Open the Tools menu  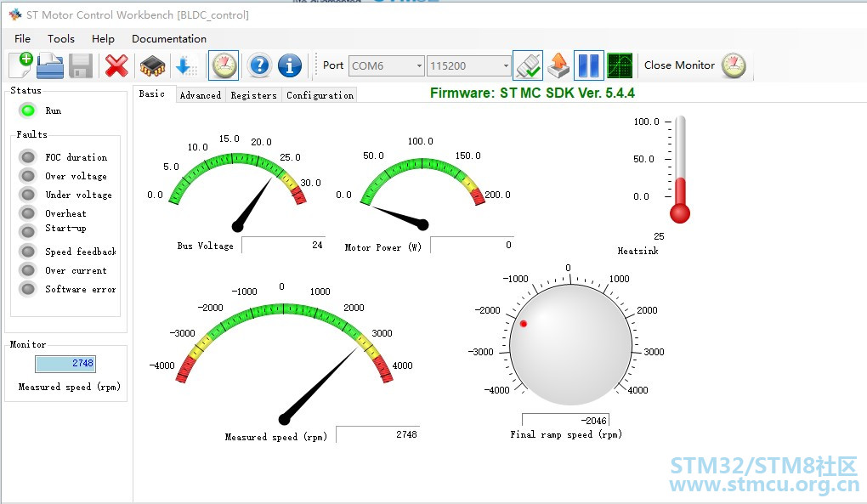(x=61, y=39)
